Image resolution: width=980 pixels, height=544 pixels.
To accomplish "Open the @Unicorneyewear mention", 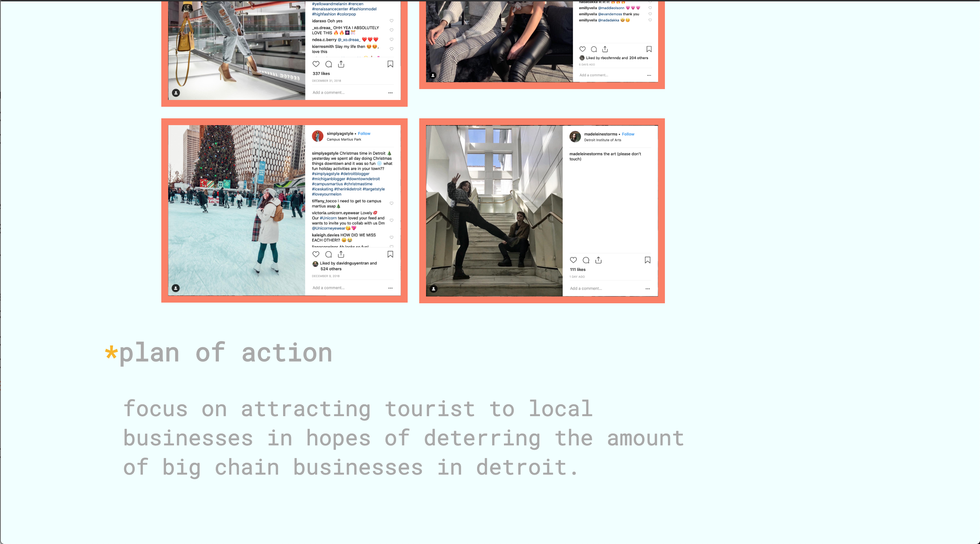I will pyautogui.click(x=328, y=228).
